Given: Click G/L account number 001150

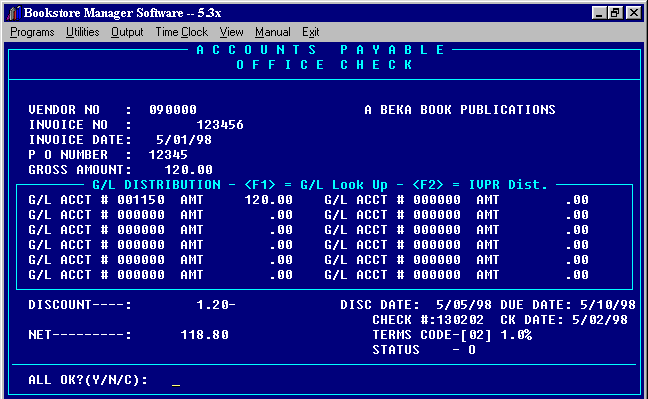Looking at the screenshot, I should pyautogui.click(x=141, y=200).
